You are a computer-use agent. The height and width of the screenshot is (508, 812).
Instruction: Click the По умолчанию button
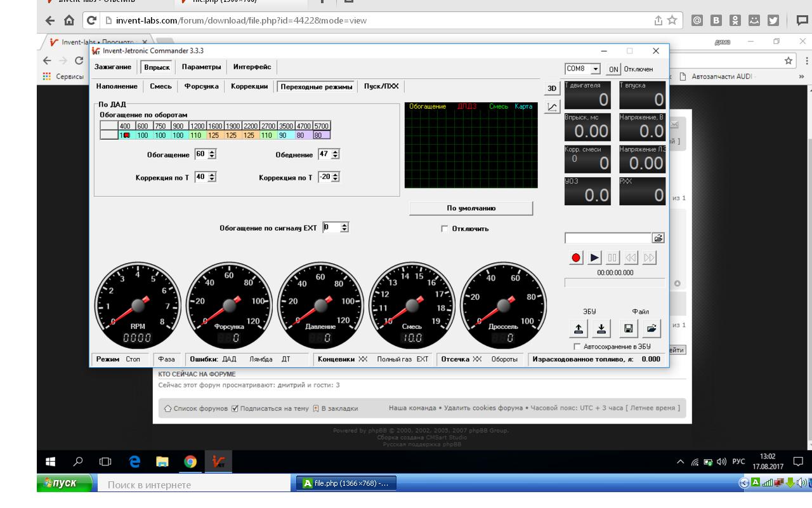click(x=471, y=208)
